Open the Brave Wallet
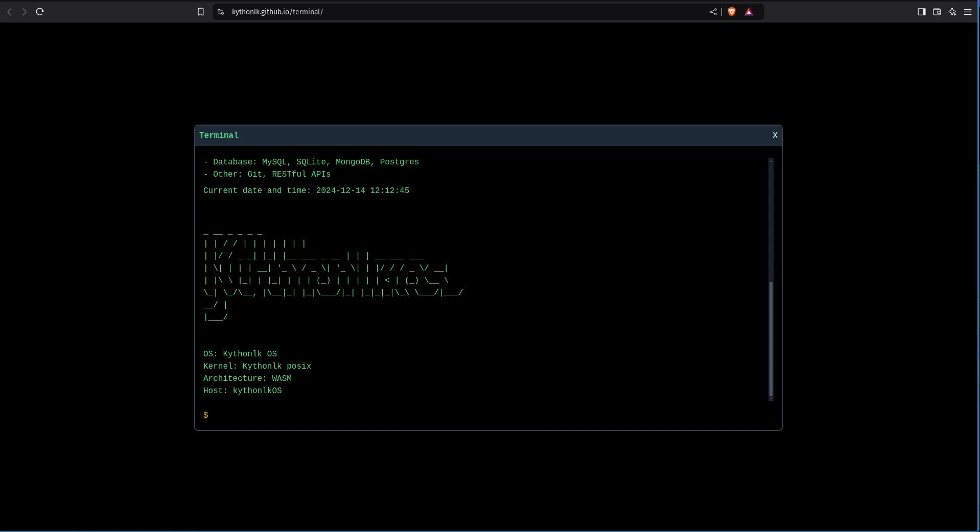Image resolution: width=980 pixels, height=532 pixels. tap(937, 12)
